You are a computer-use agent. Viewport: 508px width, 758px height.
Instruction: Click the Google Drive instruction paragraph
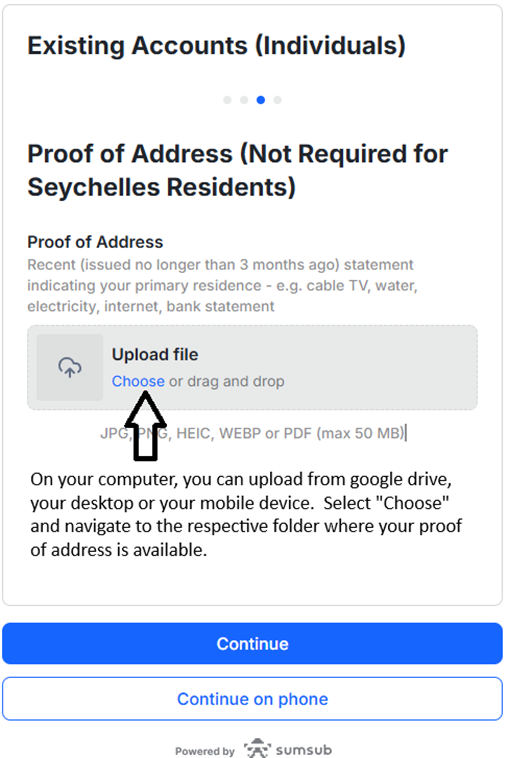click(x=246, y=514)
